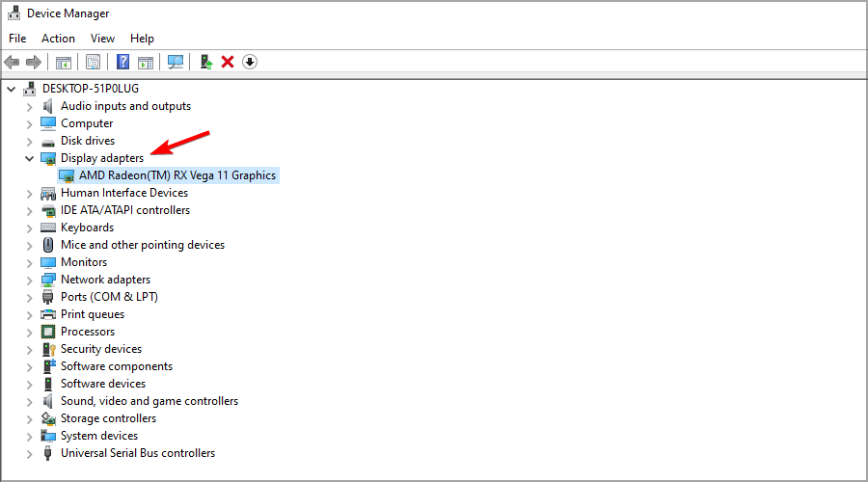Select the IDE ATA/ATAPI controllers label

[125, 210]
